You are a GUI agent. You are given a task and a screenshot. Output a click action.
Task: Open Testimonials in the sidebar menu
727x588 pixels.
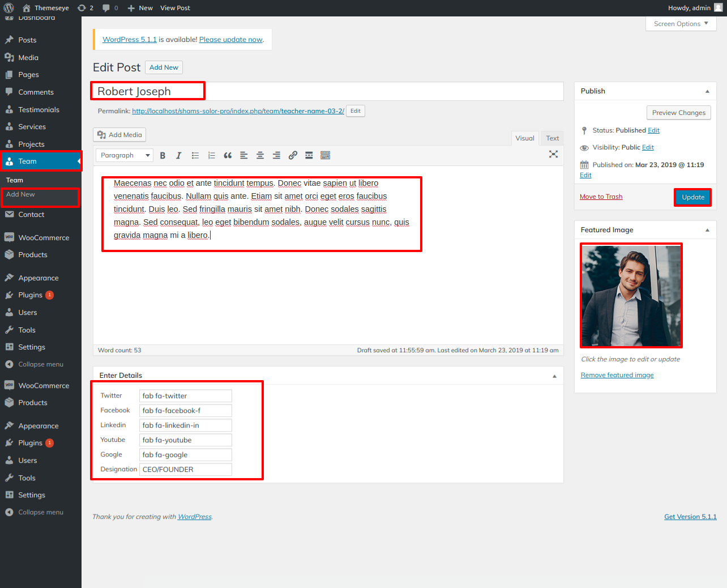[x=39, y=110]
